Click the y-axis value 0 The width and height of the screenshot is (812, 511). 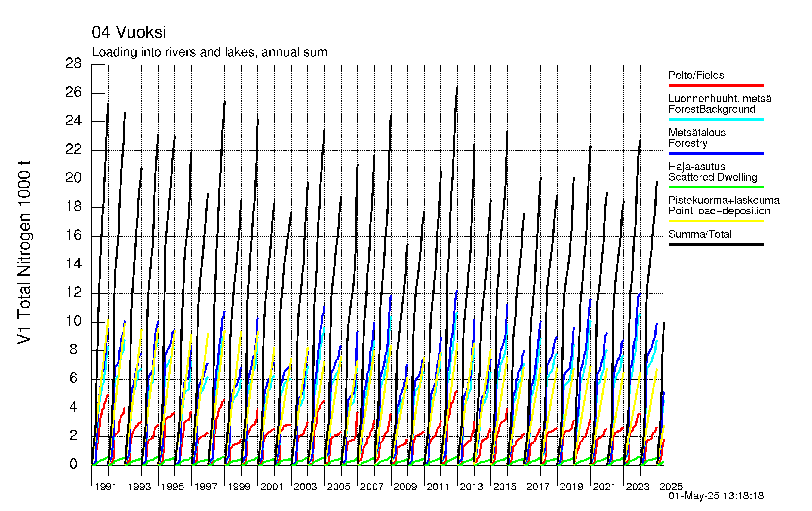click(x=73, y=464)
